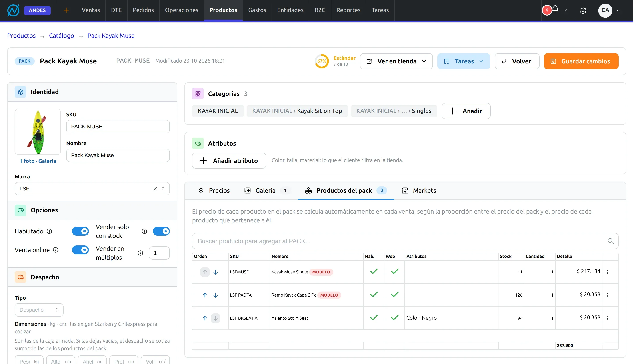
Task: Open the Tareas dropdown button
Action: click(464, 61)
